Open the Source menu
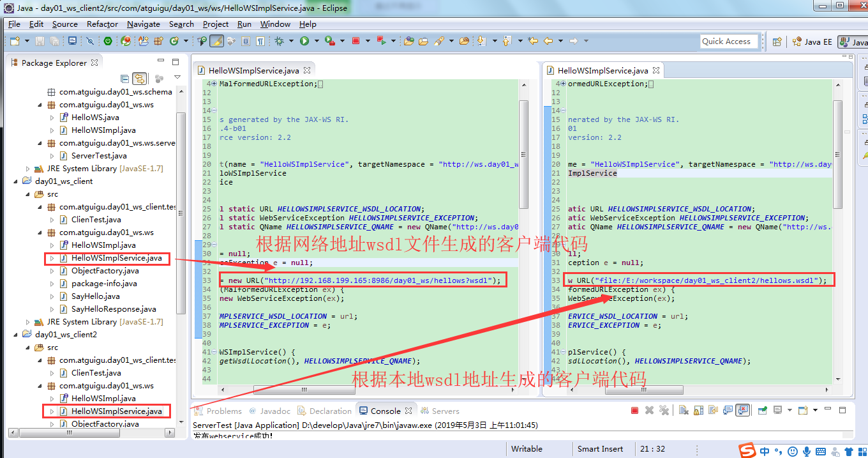 [x=65, y=24]
